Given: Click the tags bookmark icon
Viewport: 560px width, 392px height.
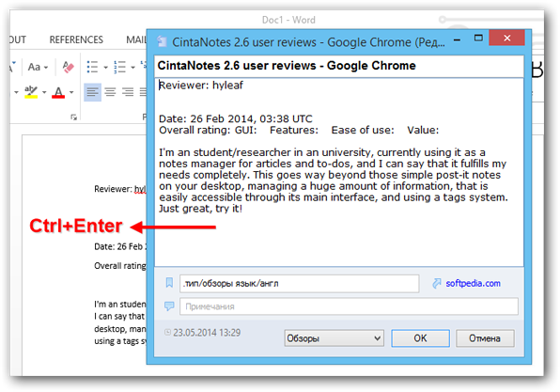Looking at the screenshot, I should (x=169, y=283).
